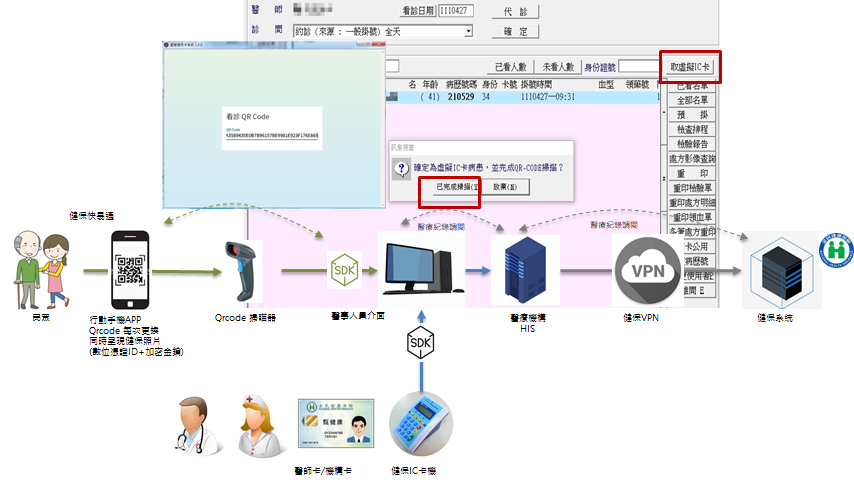Click the QR code scanner gun icon
The height and width of the screenshot is (490, 854).
click(x=240, y=271)
